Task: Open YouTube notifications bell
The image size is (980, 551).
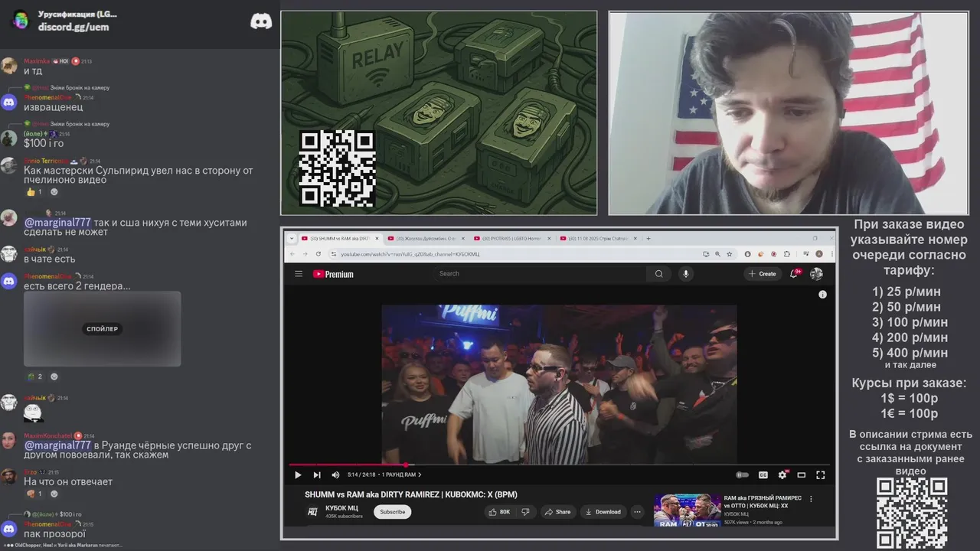Action: (x=795, y=273)
